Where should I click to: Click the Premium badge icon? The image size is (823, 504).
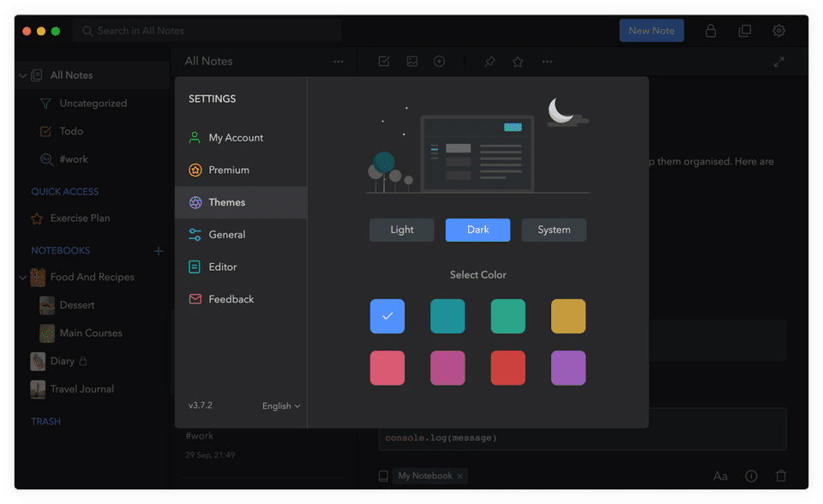pos(195,170)
